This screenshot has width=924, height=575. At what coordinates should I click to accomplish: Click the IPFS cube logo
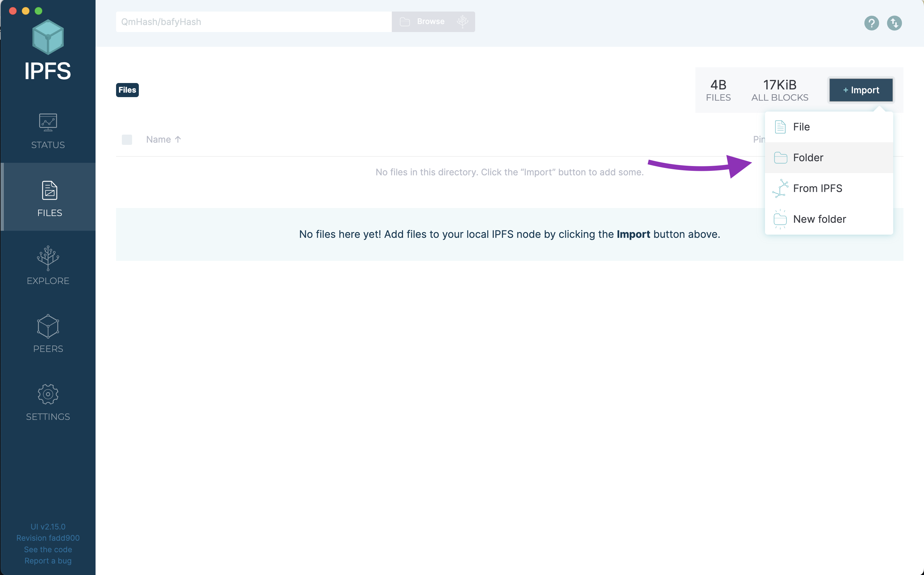48,37
